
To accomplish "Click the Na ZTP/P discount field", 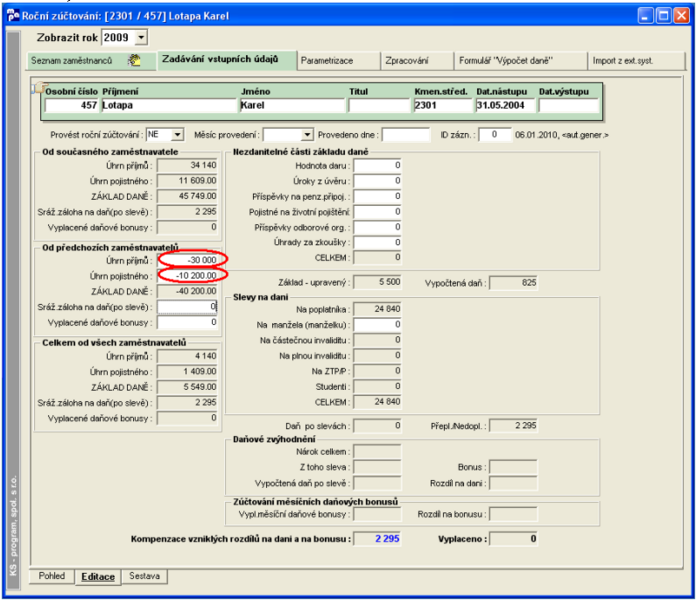I will (x=377, y=371).
